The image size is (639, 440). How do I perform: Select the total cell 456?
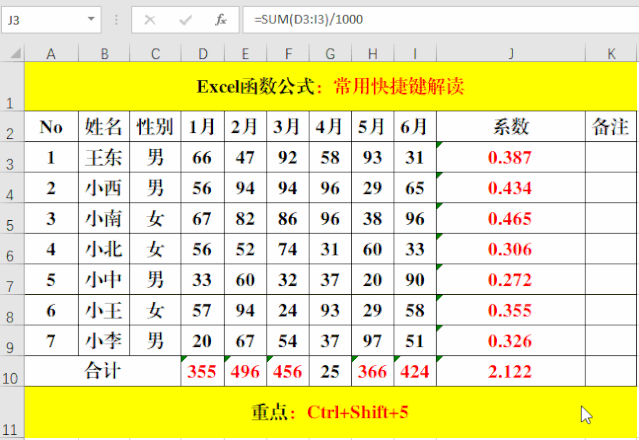coord(288,371)
